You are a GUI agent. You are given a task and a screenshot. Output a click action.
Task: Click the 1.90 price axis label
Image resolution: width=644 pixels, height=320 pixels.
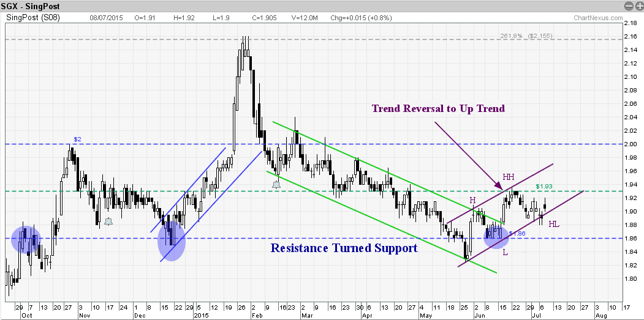(631, 211)
